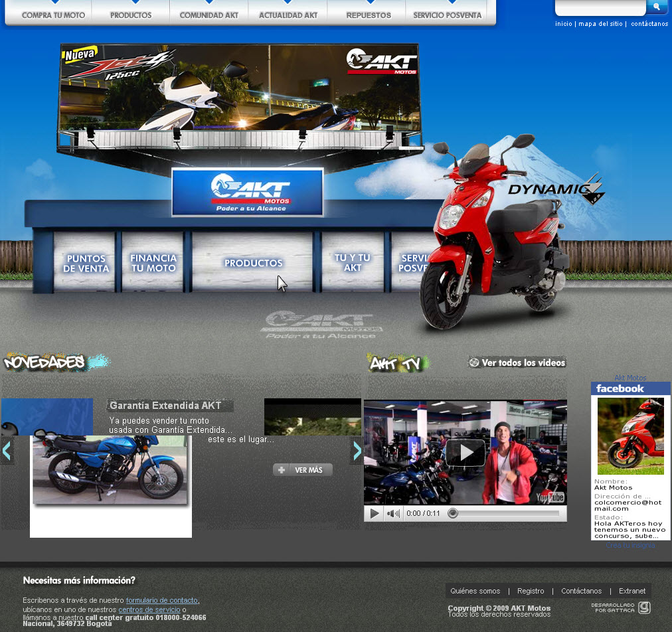Click the YouTube logo on the video
Viewport: 672px width, 632px height.
(549, 497)
